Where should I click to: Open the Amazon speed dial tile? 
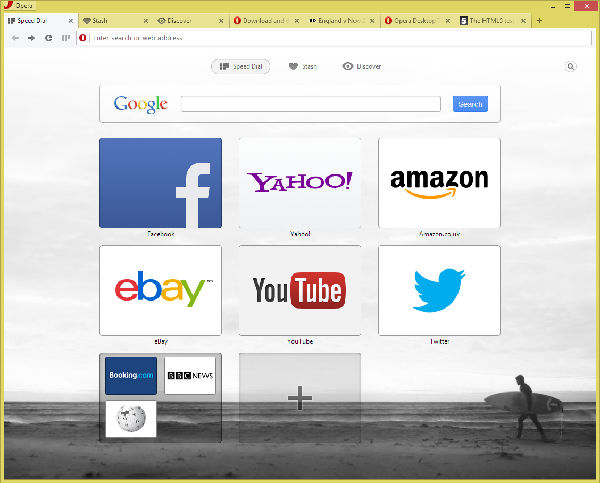pyautogui.click(x=439, y=183)
